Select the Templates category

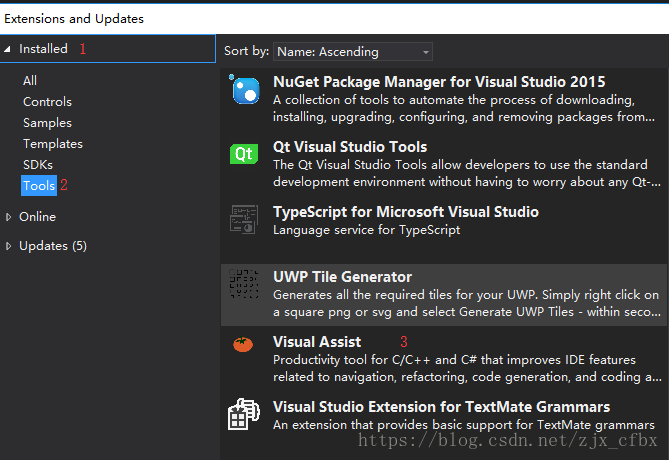pyautogui.click(x=53, y=144)
